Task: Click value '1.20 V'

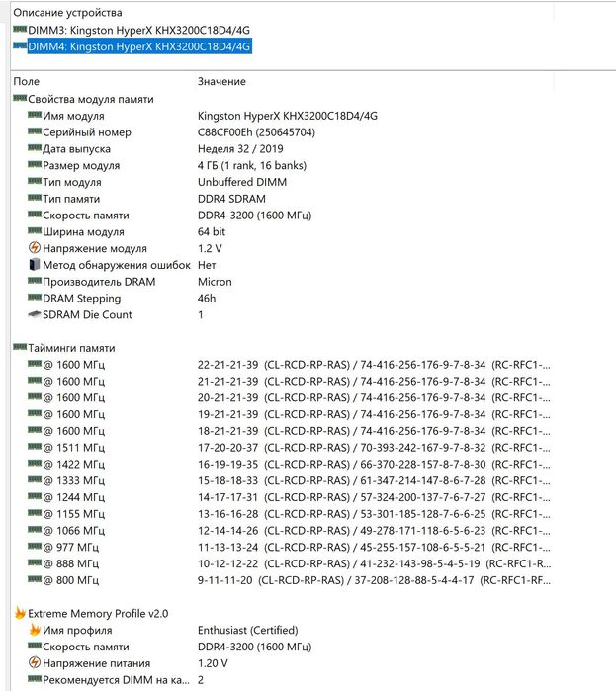Action: 213,663
